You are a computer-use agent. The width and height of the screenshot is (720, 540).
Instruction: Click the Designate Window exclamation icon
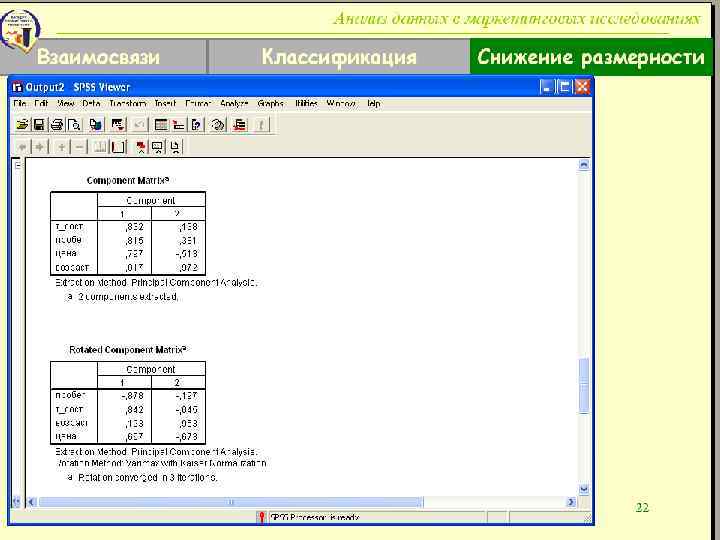click(x=261, y=124)
